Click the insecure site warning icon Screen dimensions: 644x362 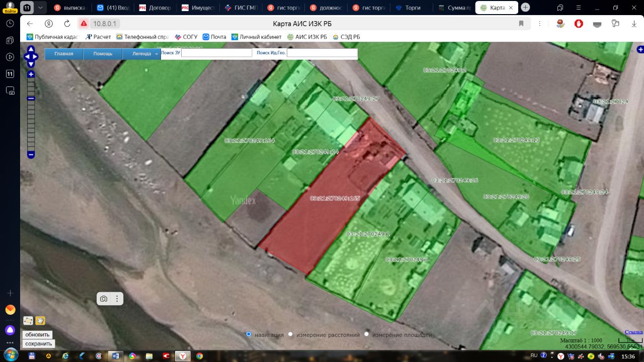84,24
